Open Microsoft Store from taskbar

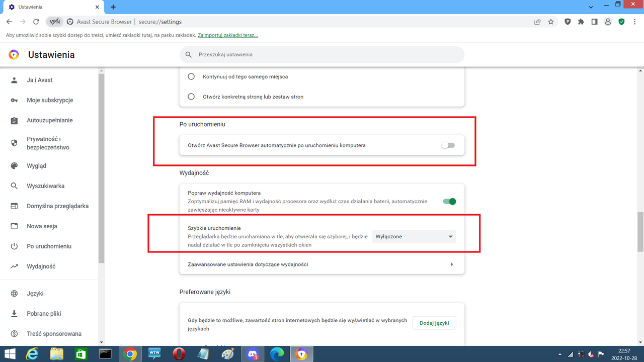pos(81,354)
